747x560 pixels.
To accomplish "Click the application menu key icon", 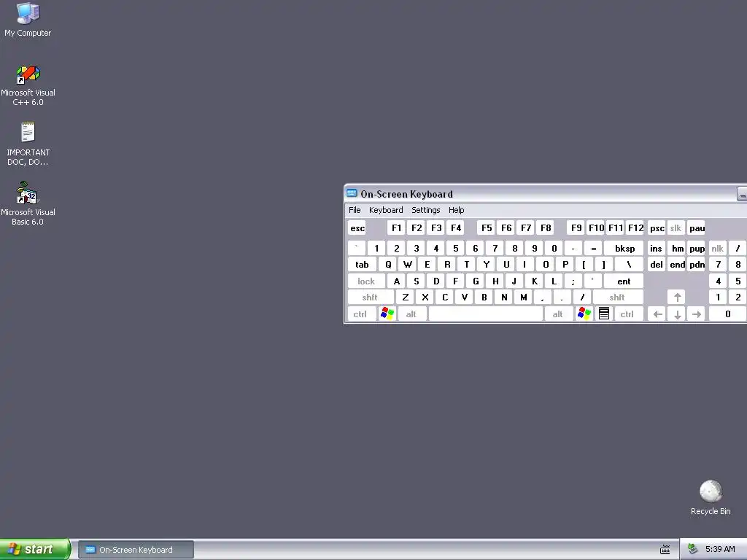I will click(x=603, y=314).
